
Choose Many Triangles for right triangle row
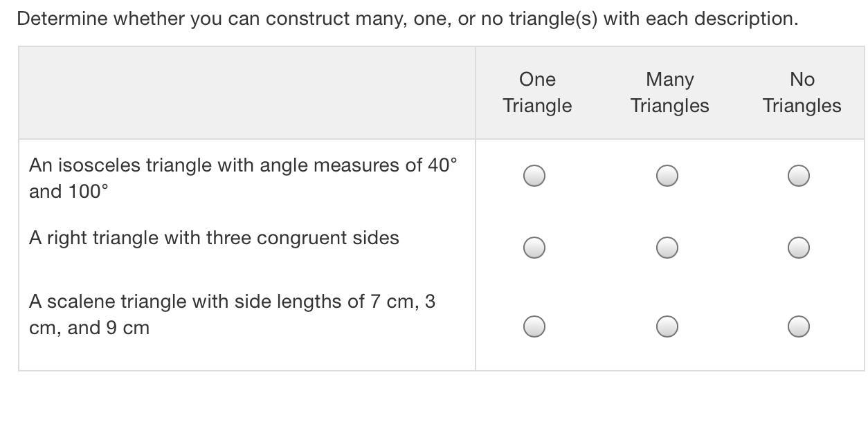(667, 247)
